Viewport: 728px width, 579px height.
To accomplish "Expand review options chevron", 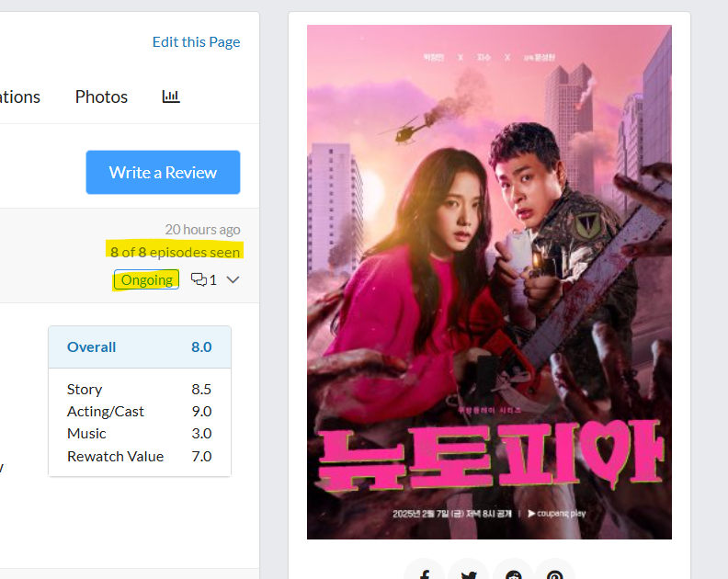I will pyautogui.click(x=233, y=279).
